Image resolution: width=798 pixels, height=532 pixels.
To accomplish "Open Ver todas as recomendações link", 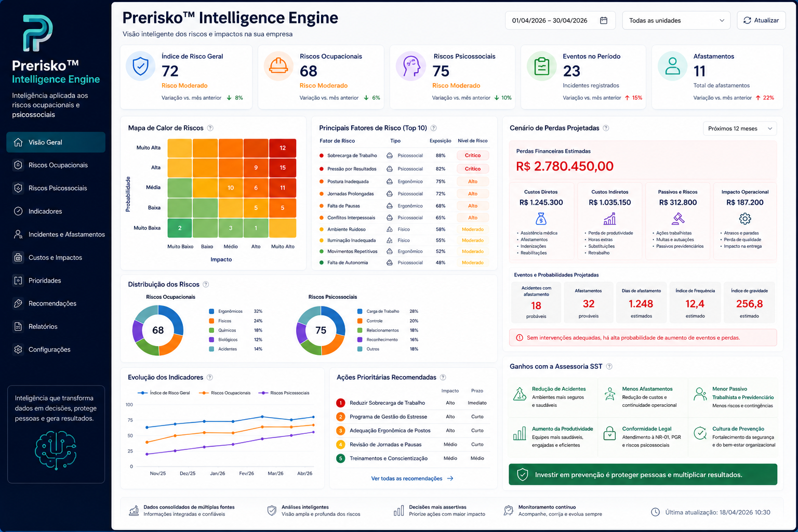I will click(x=412, y=478).
